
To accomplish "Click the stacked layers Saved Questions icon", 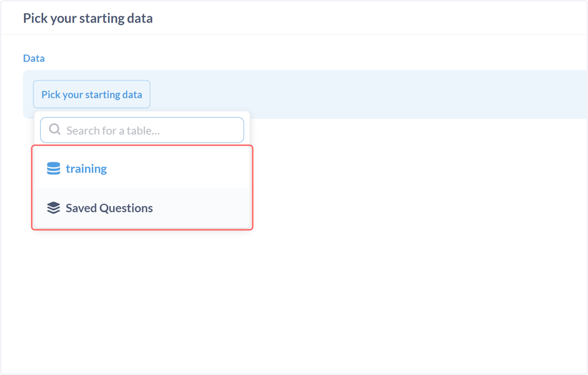I will click(53, 208).
